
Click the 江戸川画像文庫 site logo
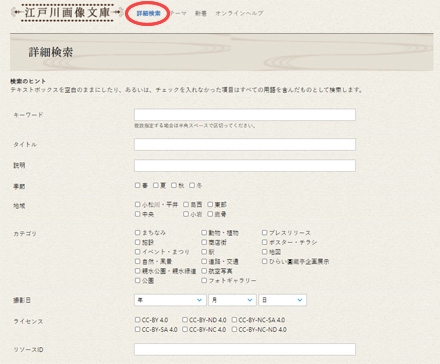click(x=67, y=13)
